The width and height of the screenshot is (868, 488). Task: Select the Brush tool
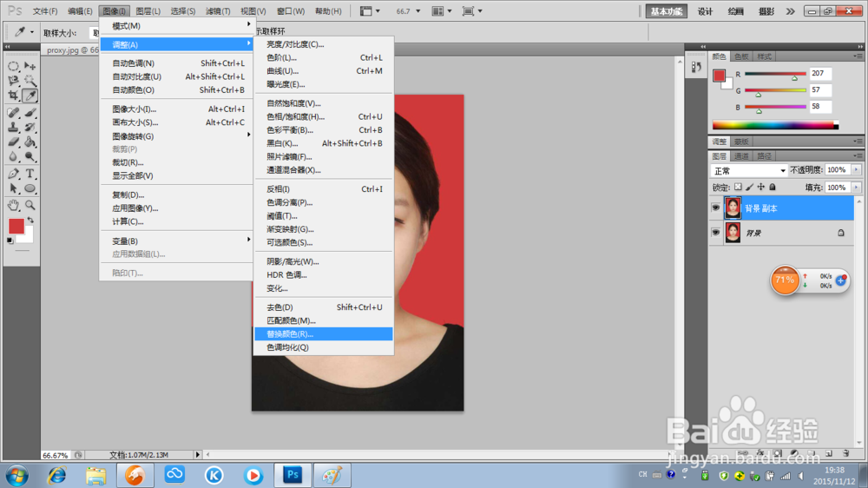click(30, 113)
